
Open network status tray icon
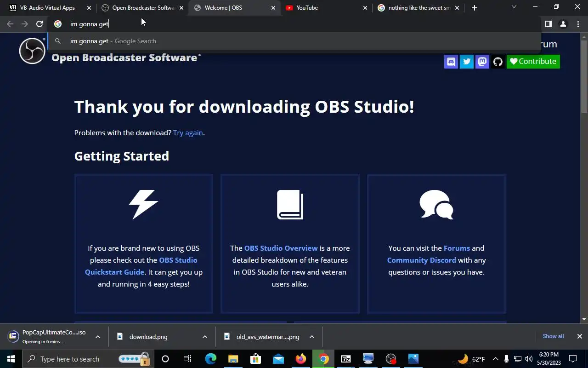pos(518,359)
